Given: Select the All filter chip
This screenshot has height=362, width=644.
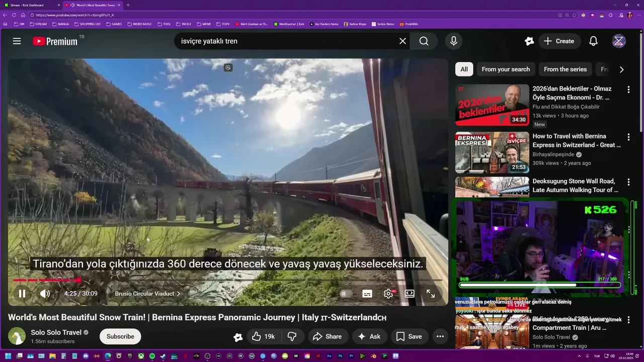Looking at the screenshot, I should pyautogui.click(x=464, y=69).
